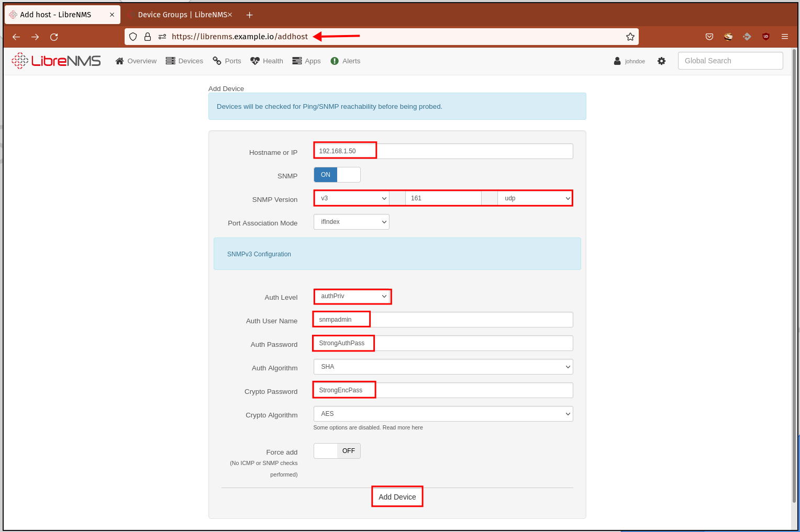The height and width of the screenshot is (532, 800).
Task: Switch to Device Groups | LibreNMS tab
Action: coord(181,15)
